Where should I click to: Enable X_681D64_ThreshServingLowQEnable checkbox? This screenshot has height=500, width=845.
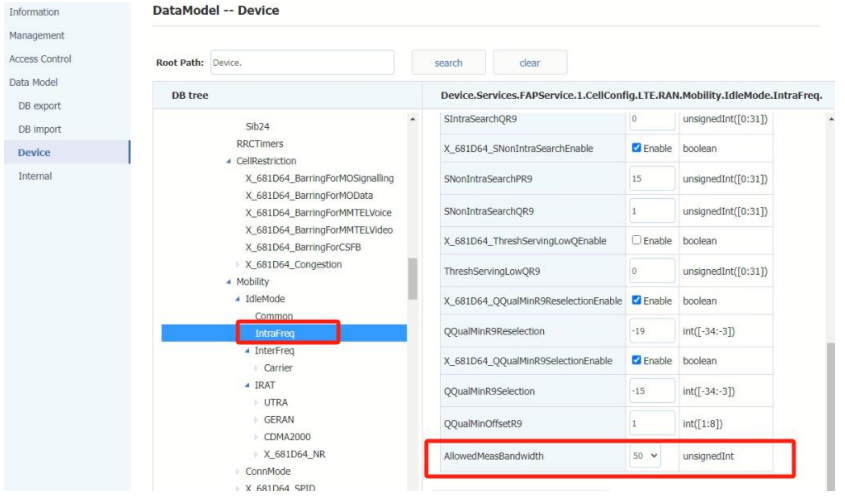637,241
